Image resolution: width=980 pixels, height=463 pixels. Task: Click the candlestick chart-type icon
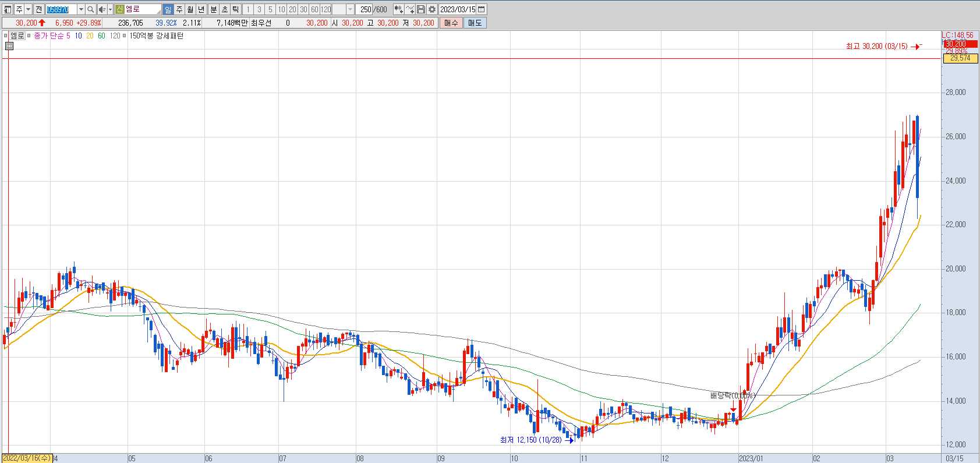398,9
